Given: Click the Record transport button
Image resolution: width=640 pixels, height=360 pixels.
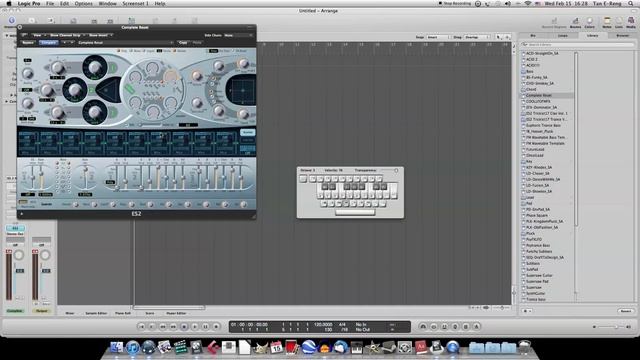Looking at the screenshot, I should (216, 327).
